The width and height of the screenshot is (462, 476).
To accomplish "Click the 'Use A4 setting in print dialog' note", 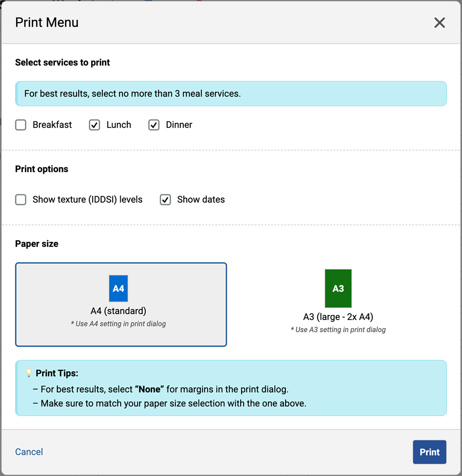I will (118, 324).
